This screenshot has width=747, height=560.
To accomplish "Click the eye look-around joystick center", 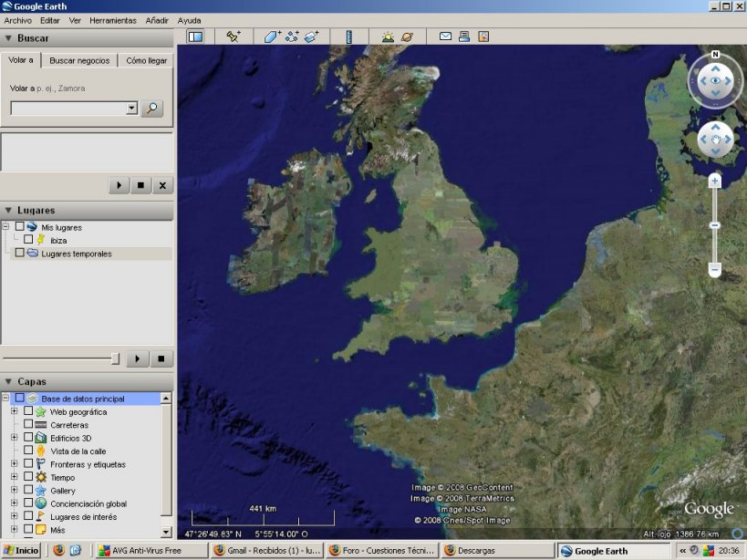I will tap(716, 81).
